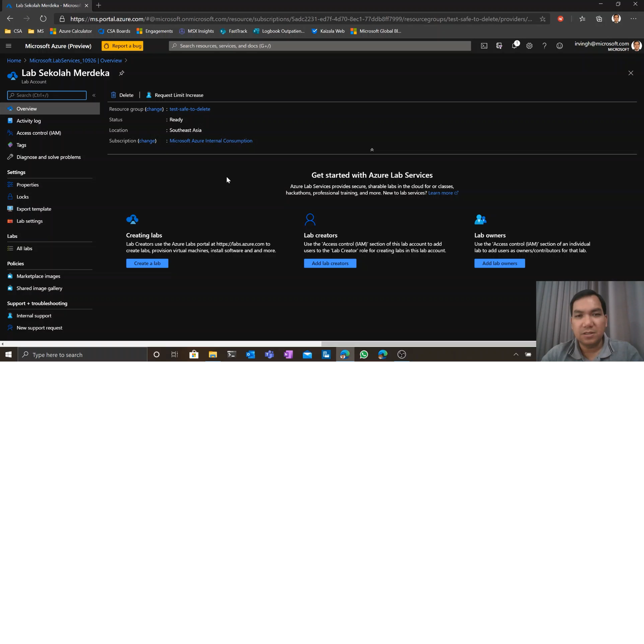Open Cloud Shell from the top bar
The image size is (644, 644).
click(x=484, y=46)
